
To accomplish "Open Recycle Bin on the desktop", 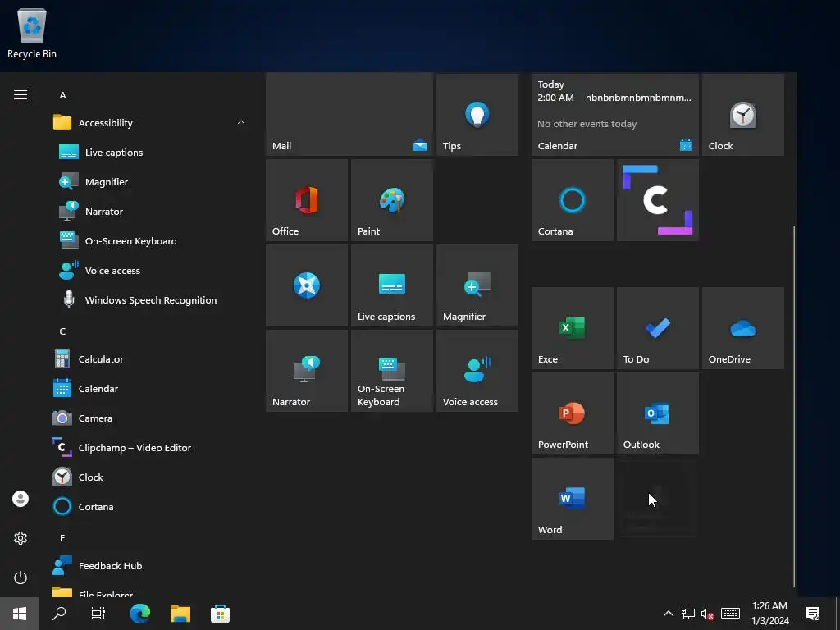I will click(x=32, y=34).
